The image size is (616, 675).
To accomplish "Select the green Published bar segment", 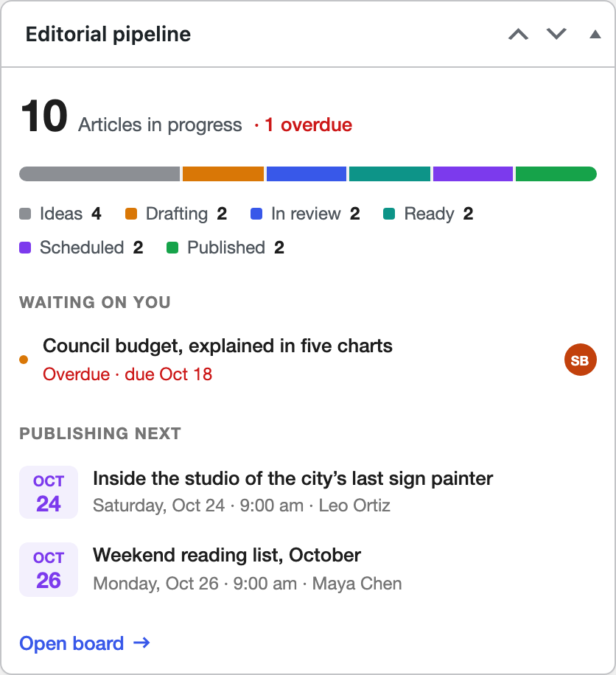I will pos(556,174).
